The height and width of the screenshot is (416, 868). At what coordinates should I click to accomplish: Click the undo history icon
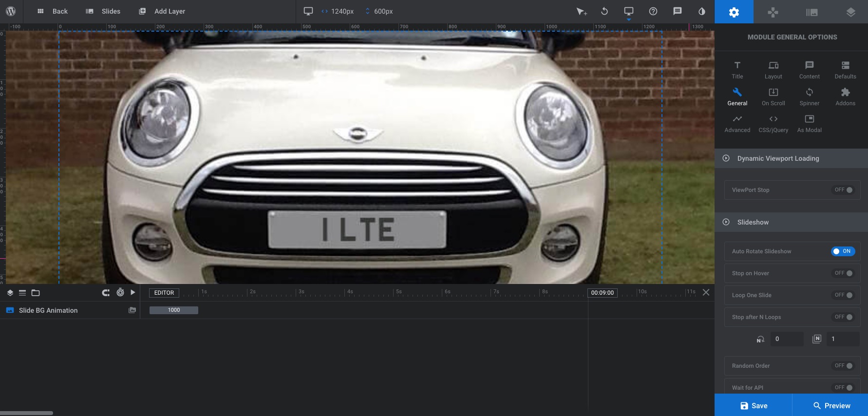(604, 11)
